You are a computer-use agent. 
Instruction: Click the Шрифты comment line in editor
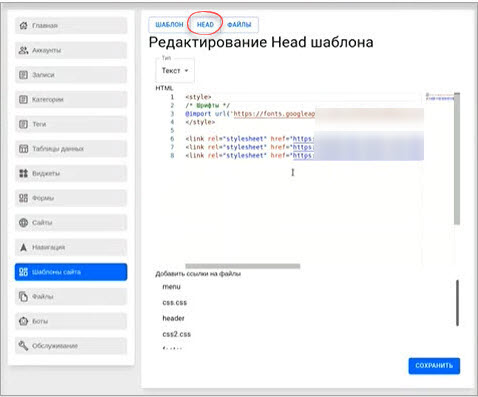208,105
